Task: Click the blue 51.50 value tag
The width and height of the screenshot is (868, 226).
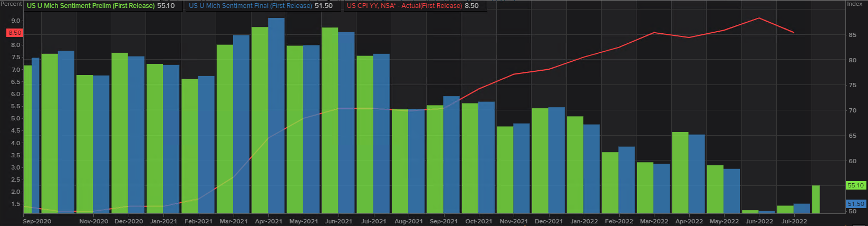Action: point(855,204)
